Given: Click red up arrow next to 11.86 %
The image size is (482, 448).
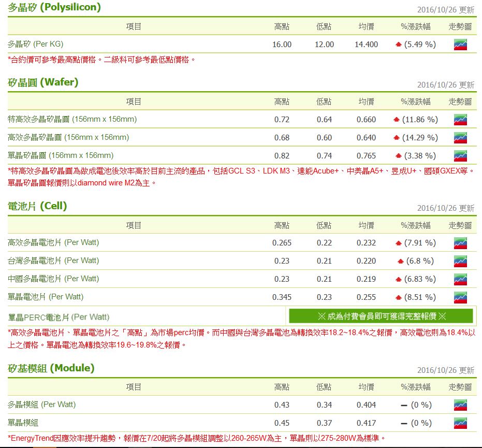Looking at the screenshot, I should click(x=396, y=120).
